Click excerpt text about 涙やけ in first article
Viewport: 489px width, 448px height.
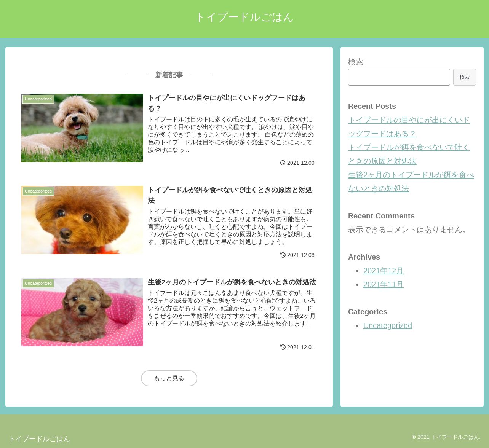point(231,135)
